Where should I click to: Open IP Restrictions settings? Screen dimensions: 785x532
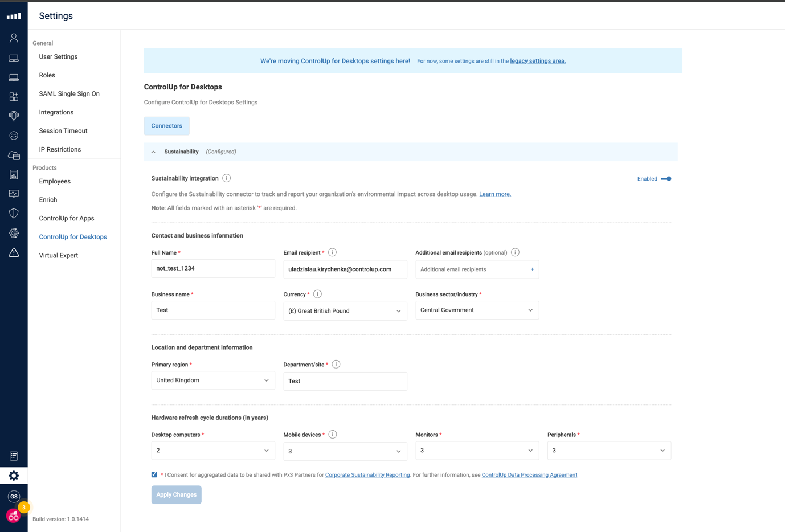[60, 149]
